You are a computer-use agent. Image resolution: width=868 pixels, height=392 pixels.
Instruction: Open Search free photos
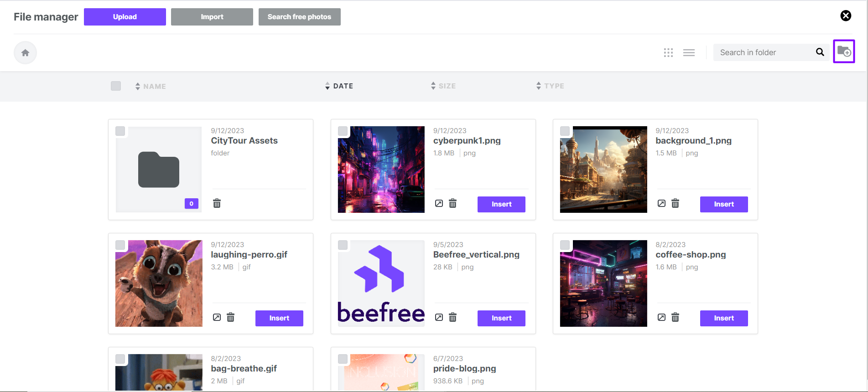tap(299, 17)
